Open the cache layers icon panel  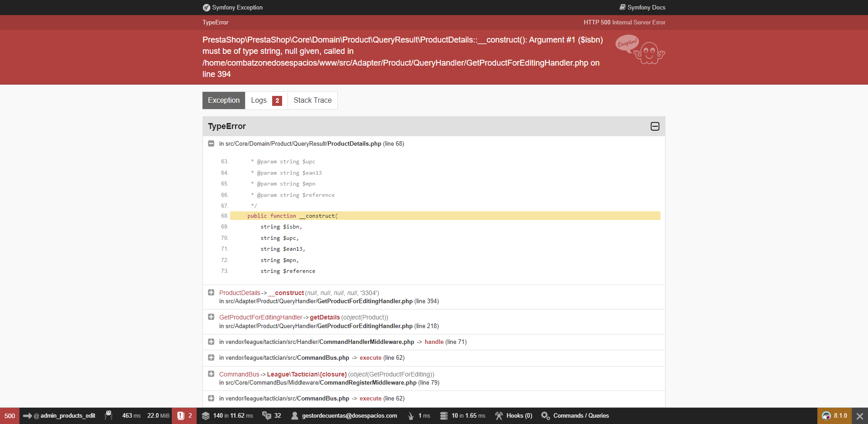click(x=206, y=416)
